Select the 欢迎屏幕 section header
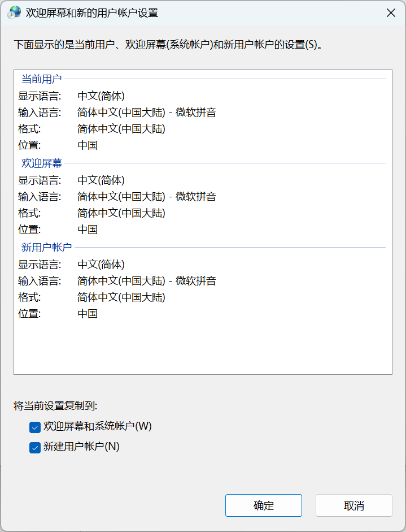The height and width of the screenshot is (532, 406). click(43, 163)
